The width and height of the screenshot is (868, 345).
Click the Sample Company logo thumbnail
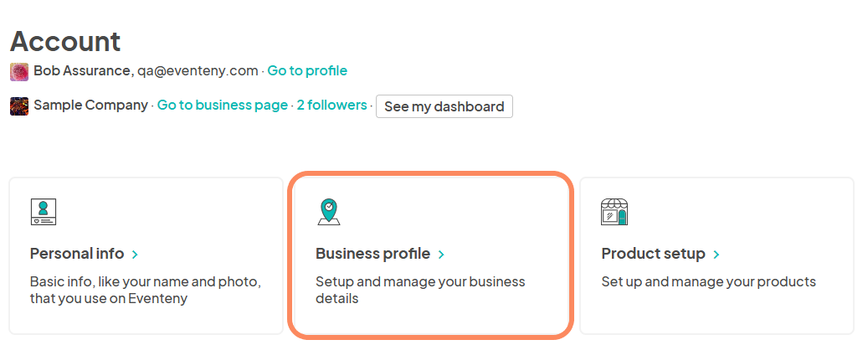(x=19, y=106)
